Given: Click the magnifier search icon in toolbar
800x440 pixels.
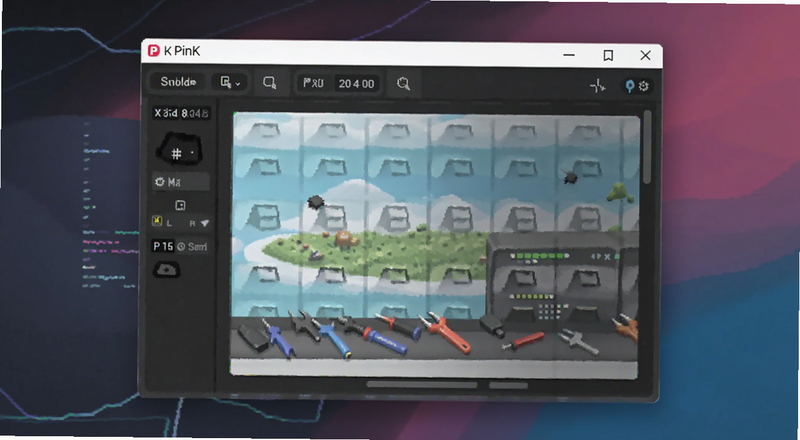Looking at the screenshot, I should tap(404, 84).
